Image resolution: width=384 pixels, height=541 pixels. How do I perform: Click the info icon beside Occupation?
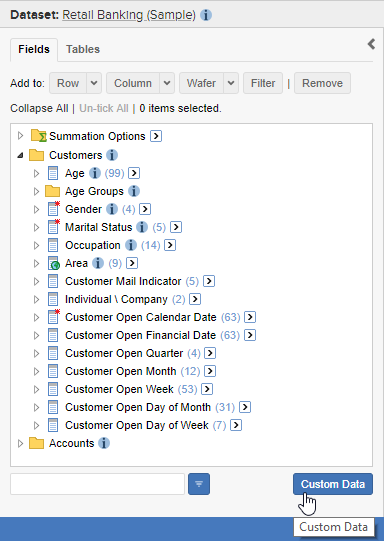pos(130,245)
